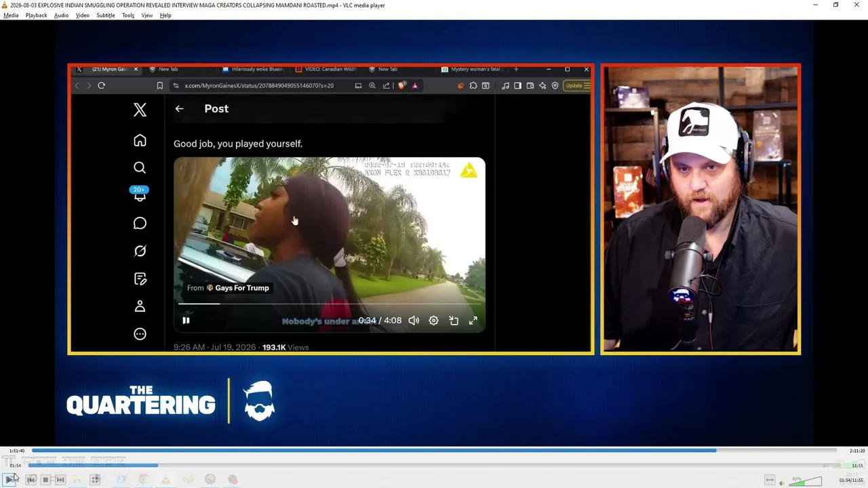
Task: Open the VLC Media menu
Action: [x=11, y=15]
